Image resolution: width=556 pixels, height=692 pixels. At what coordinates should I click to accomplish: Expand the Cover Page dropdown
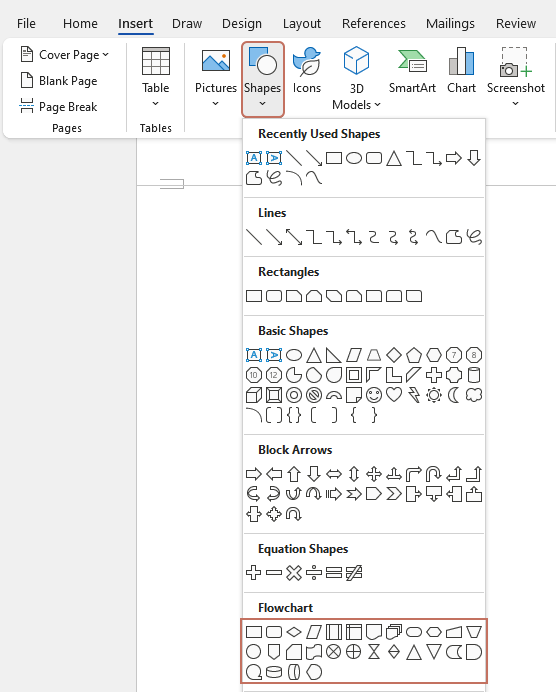pos(105,54)
